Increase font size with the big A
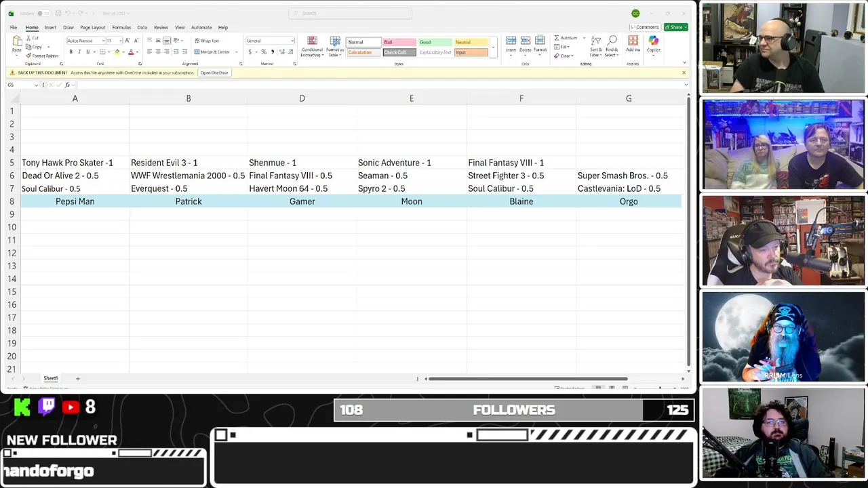Screen dimensions: 868x488 pos(127,41)
